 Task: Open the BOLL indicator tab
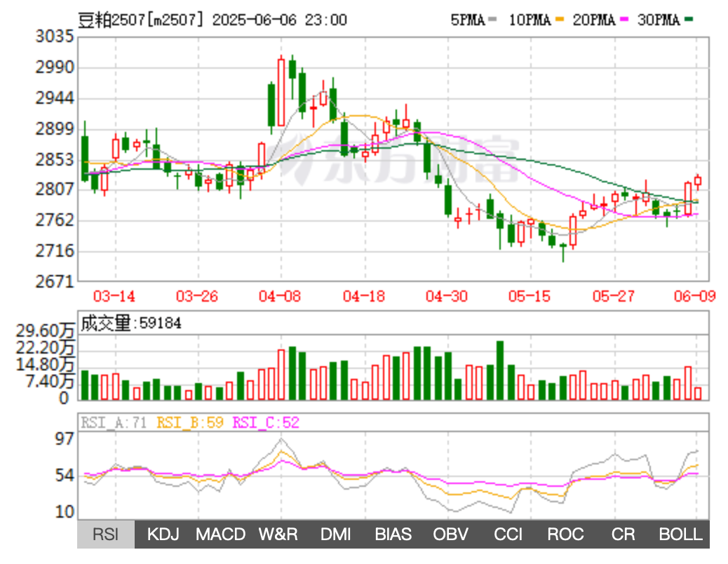point(680,535)
